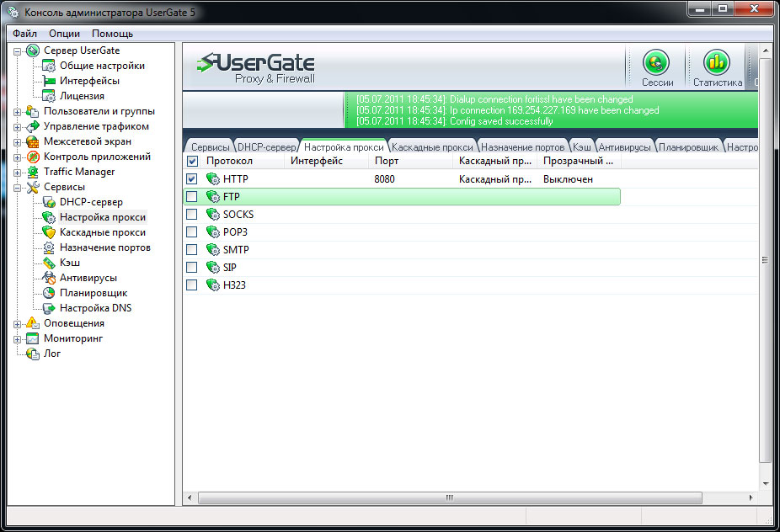
Task: Click the Кэш tree icon
Action: [49, 263]
